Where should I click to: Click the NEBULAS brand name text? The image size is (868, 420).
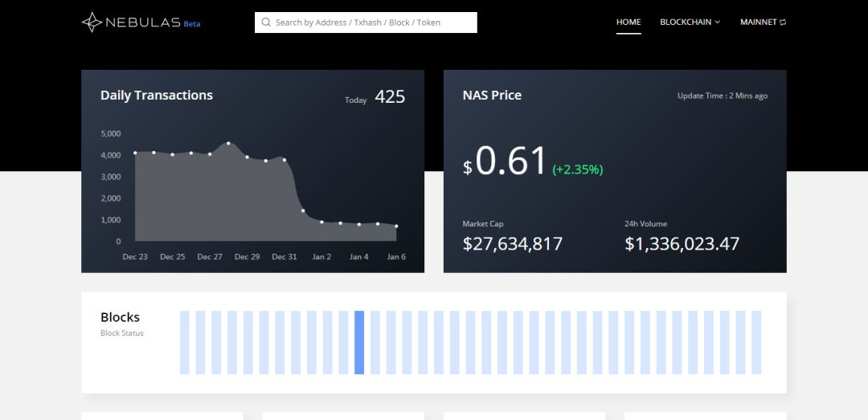(x=143, y=22)
